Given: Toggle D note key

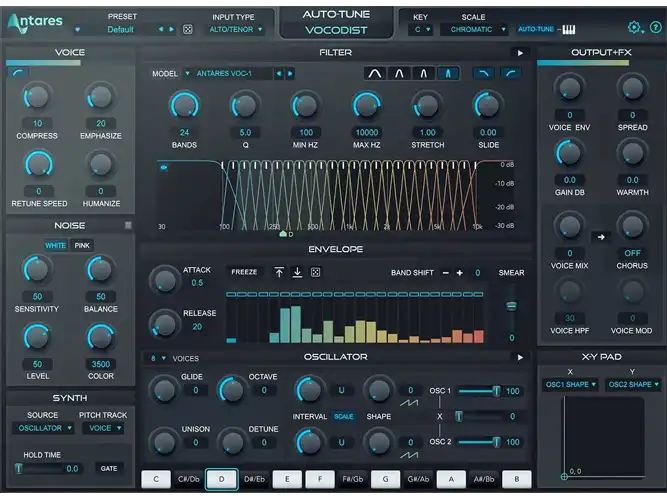Looking at the screenshot, I should pos(222,479).
